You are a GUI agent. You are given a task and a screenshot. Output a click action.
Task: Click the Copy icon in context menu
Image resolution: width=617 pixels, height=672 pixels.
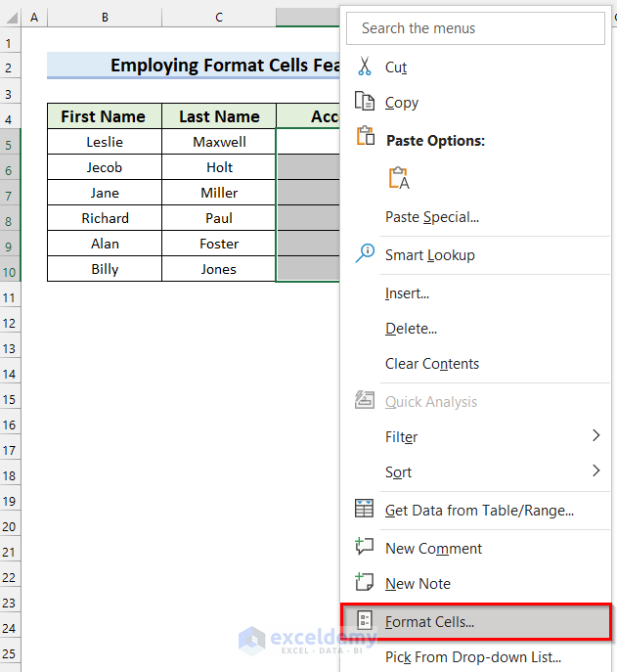point(365,102)
